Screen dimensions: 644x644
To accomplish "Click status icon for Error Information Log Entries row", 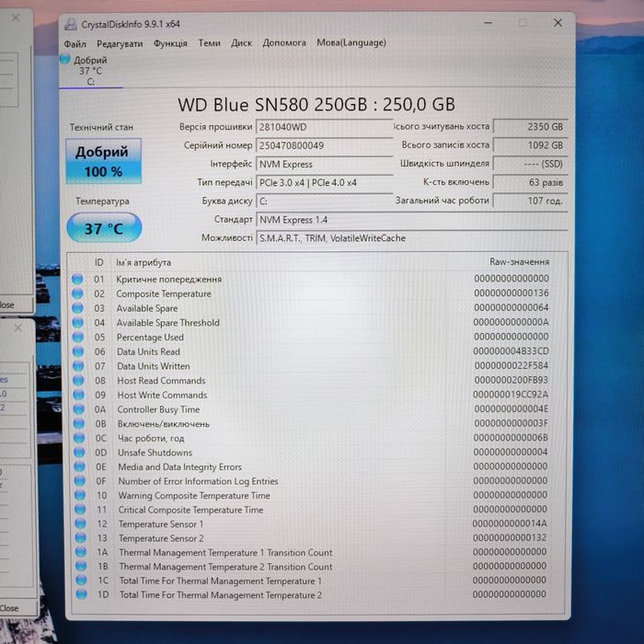I will coord(80,481).
